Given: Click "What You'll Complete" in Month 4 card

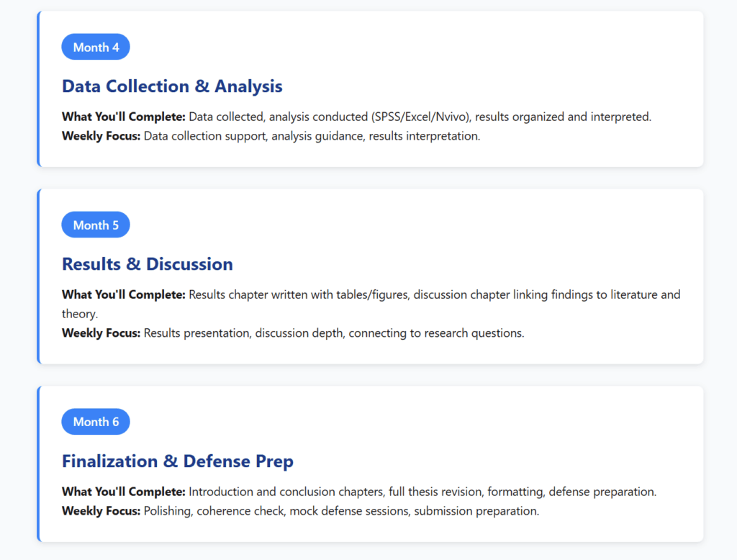Looking at the screenshot, I should [124, 117].
